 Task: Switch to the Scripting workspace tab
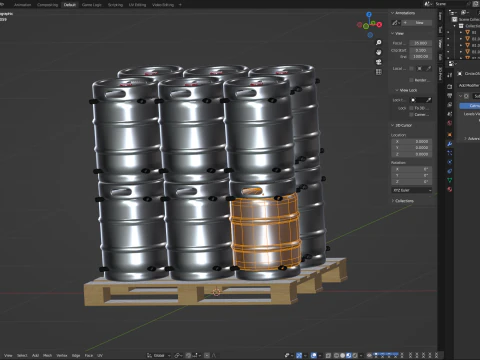115,5
